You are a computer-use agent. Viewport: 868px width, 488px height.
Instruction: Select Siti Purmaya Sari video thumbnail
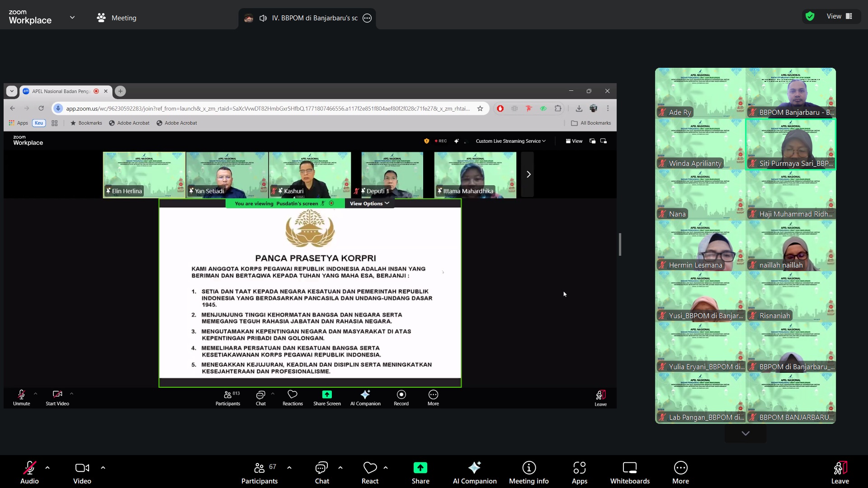coord(790,145)
